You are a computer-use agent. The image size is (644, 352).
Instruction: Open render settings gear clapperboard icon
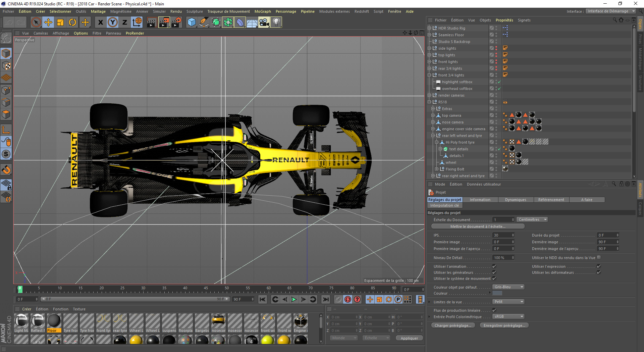coord(176,22)
